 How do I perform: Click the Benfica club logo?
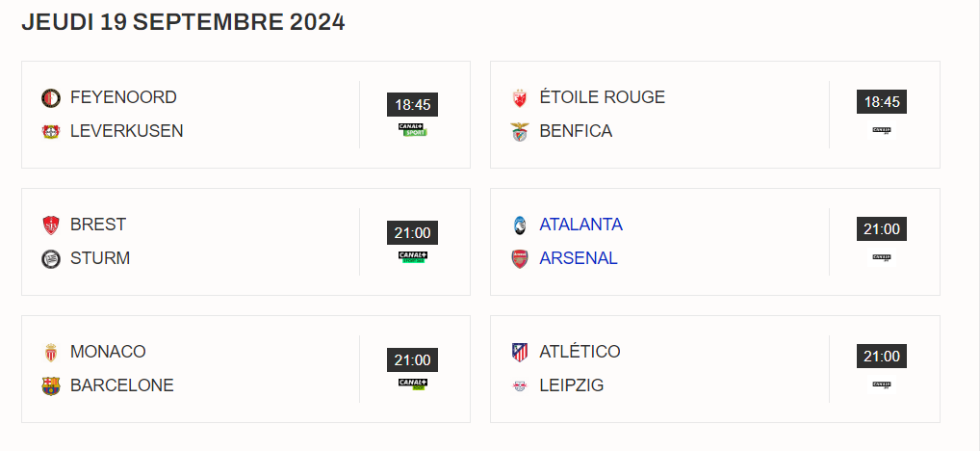click(520, 131)
